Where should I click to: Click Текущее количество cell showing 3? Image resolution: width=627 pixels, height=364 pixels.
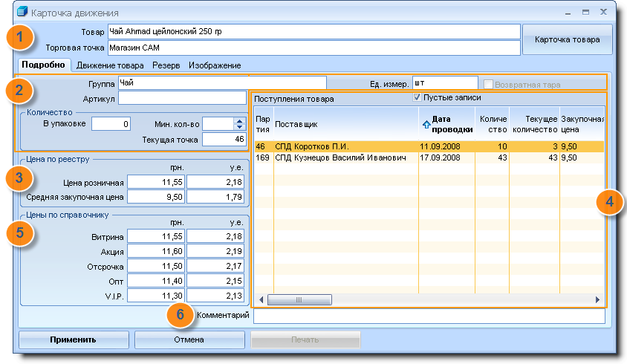[535, 146]
